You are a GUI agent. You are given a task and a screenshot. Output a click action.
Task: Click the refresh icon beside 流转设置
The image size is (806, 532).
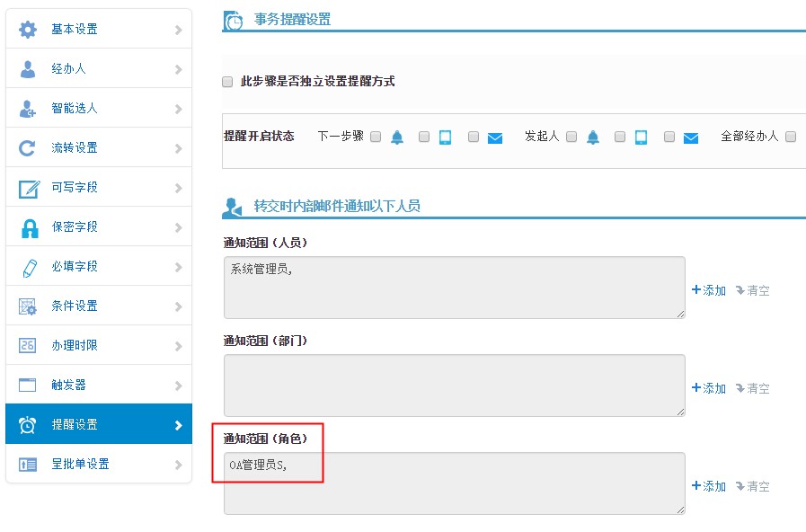(x=28, y=148)
